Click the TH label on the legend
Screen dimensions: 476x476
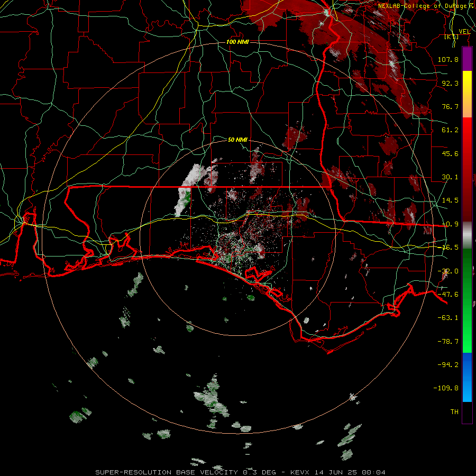[454, 412]
